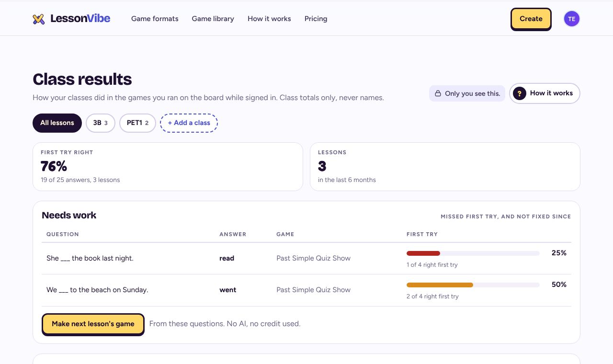Click the lock icon beside Only you see this
Viewport: 613px width, 364px height.
click(x=438, y=93)
